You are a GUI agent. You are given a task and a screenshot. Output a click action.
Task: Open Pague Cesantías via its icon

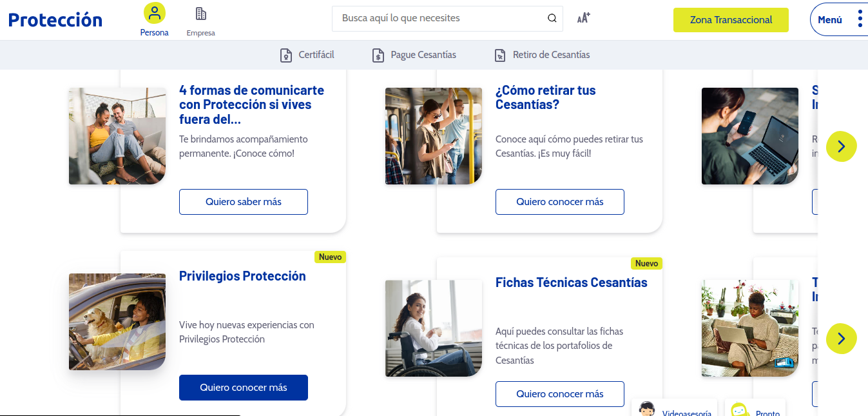[378, 55]
